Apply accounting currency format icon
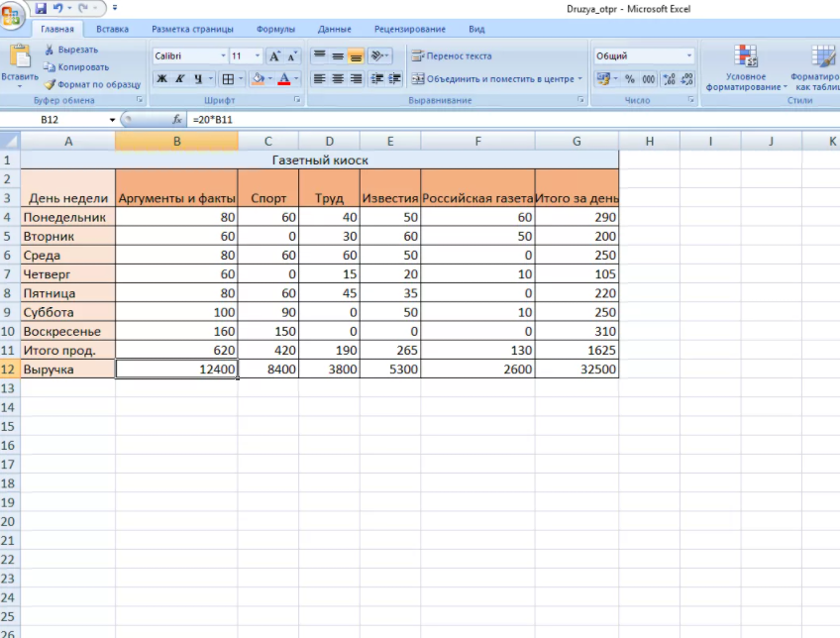Screen dimensions: 840x638 (x=603, y=79)
